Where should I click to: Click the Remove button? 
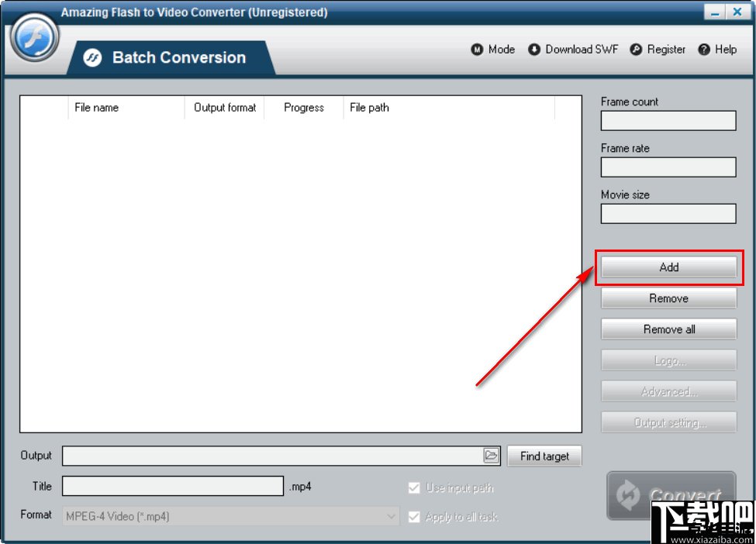(668, 298)
